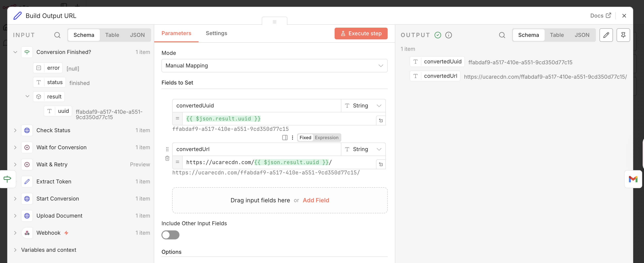Click the Check Status globe icon
Image resolution: width=644 pixels, height=263 pixels.
(27, 130)
